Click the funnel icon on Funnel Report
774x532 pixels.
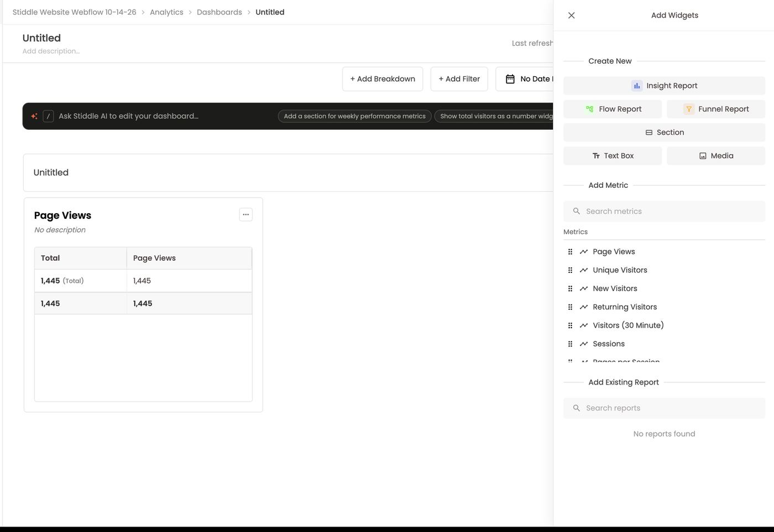[689, 109]
